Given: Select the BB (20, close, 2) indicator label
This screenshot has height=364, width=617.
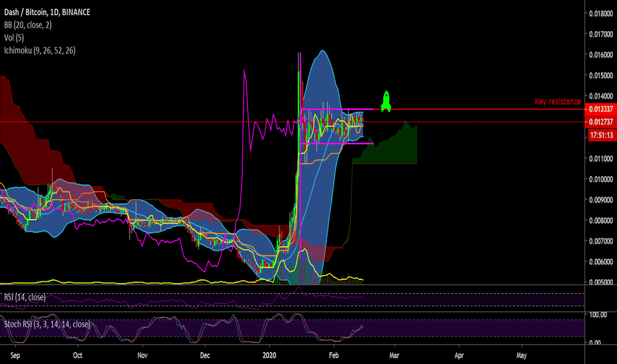Looking at the screenshot, I should click(28, 25).
